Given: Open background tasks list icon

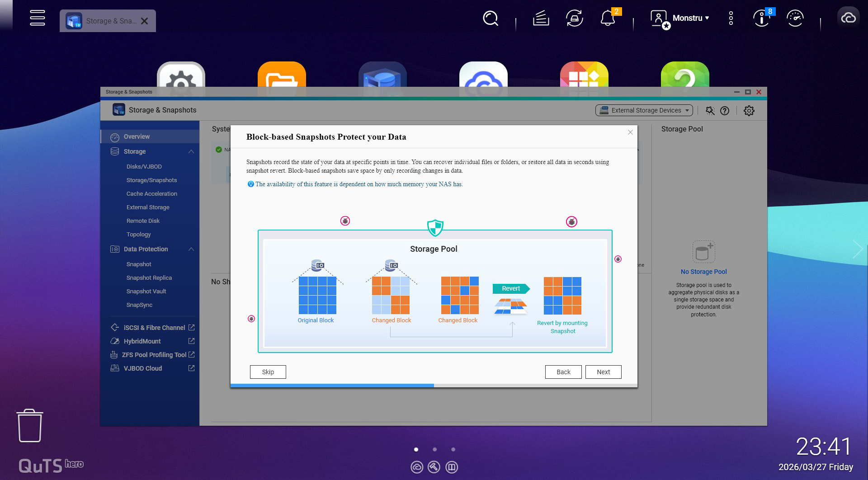Looking at the screenshot, I should (x=541, y=19).
